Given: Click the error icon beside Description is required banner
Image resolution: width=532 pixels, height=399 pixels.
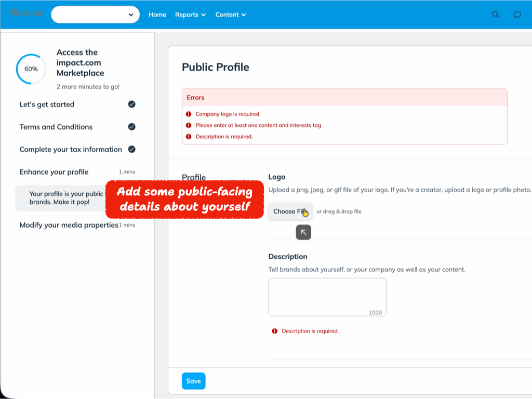Looking at the screenshot, I should pos(188,137).
